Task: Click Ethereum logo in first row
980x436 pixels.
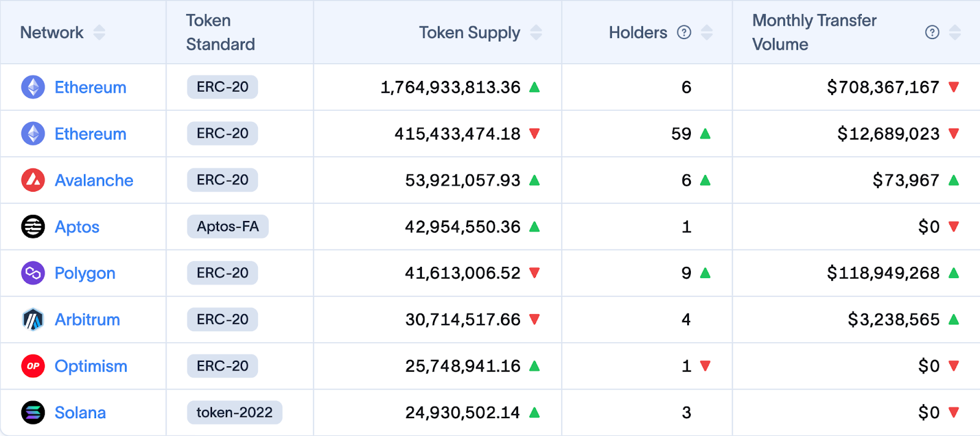Action: (33, 87)
